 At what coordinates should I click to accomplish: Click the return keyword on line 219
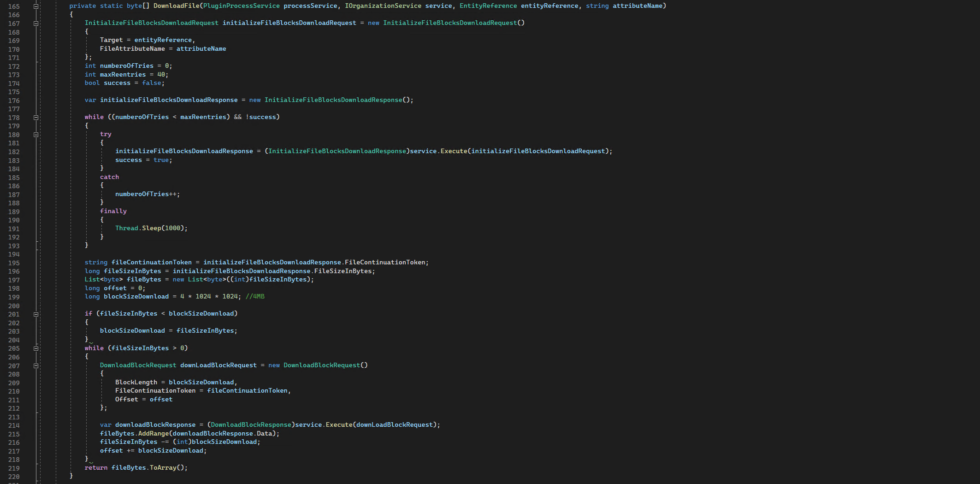[x=96, y=467]
